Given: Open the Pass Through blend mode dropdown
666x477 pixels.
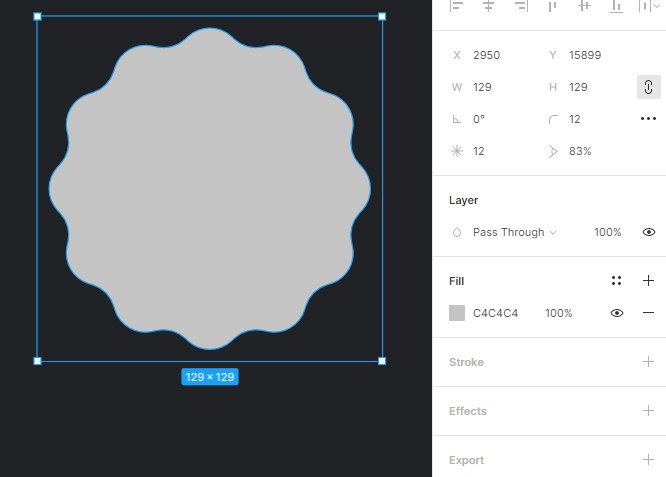Looking at the screenshot, I should tap(514, 232).
